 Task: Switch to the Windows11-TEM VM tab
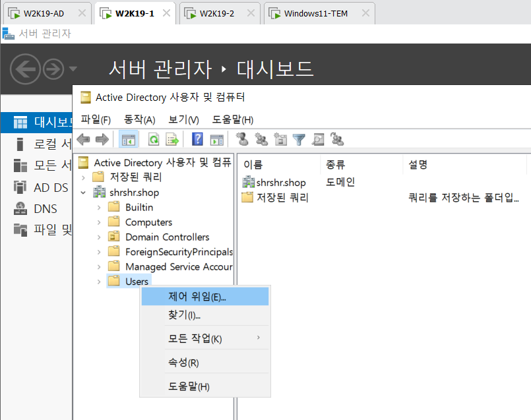pos(315,14)
